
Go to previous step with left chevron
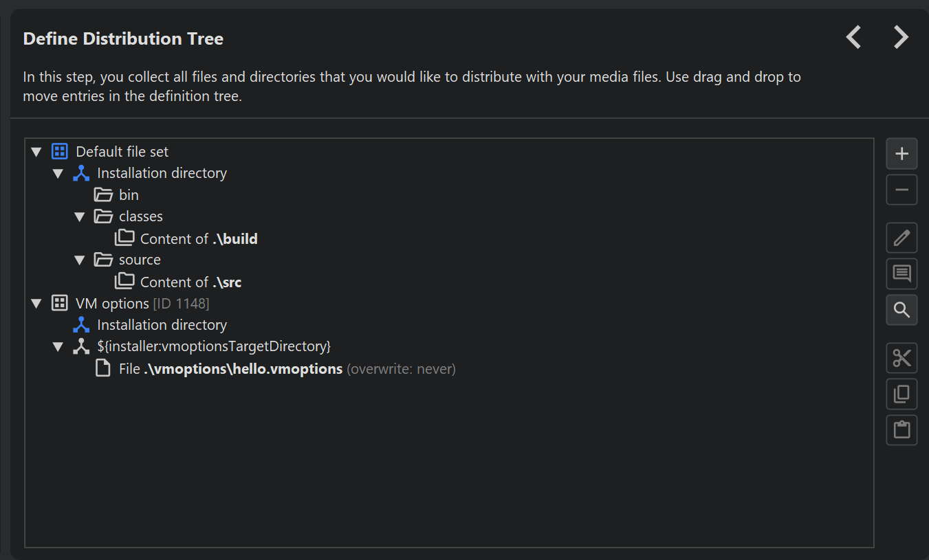(853, 37)
